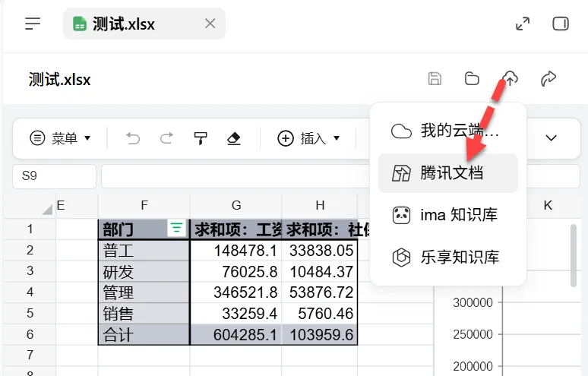Open the 插入 dropdown
Viewport: 588px width, 376px height.
(x=308, y=138)
